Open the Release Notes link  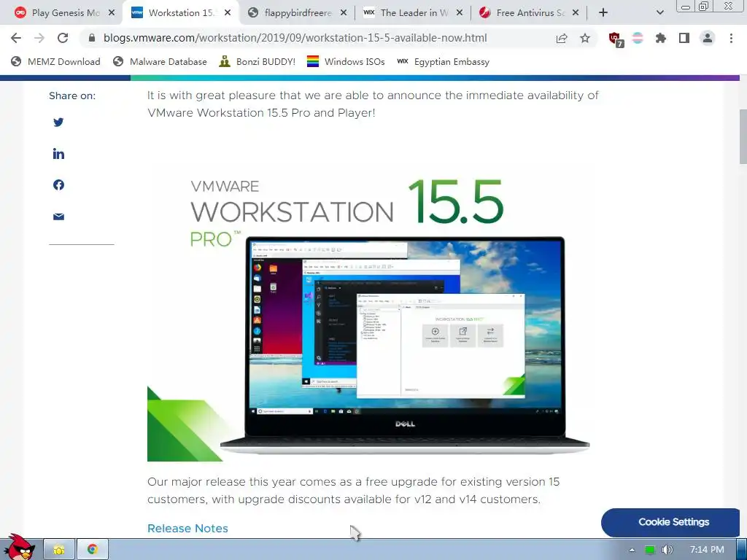[x=187, y=528]
